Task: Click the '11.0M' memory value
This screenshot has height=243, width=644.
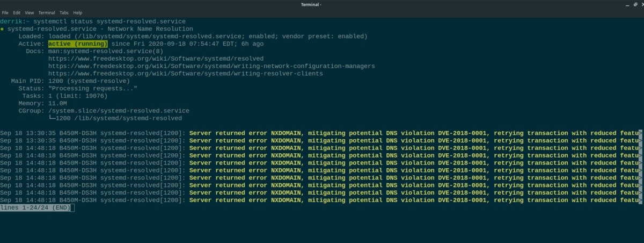Action: click(57, 103)
